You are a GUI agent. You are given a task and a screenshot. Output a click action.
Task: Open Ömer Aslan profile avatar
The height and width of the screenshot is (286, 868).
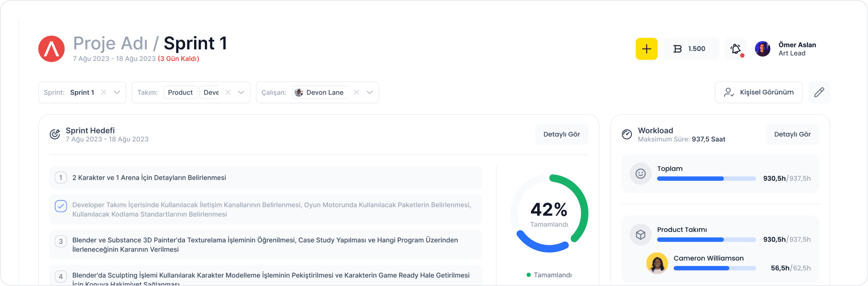point(762,49)
